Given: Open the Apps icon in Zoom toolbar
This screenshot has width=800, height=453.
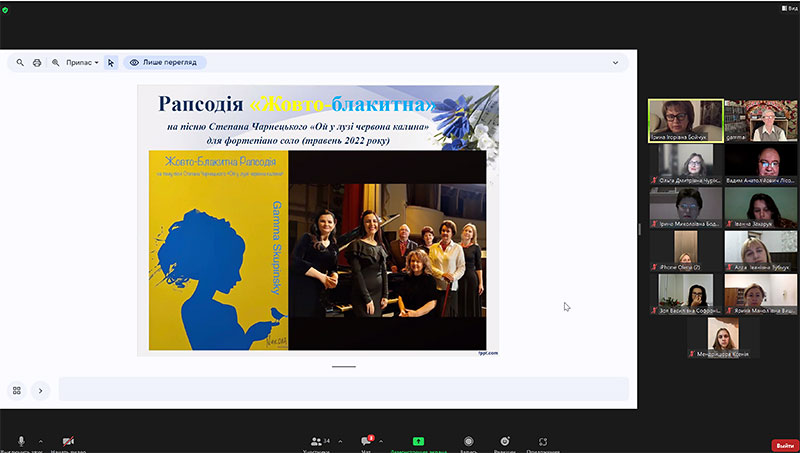Looking at the screenshot, I should click(543, 441).
